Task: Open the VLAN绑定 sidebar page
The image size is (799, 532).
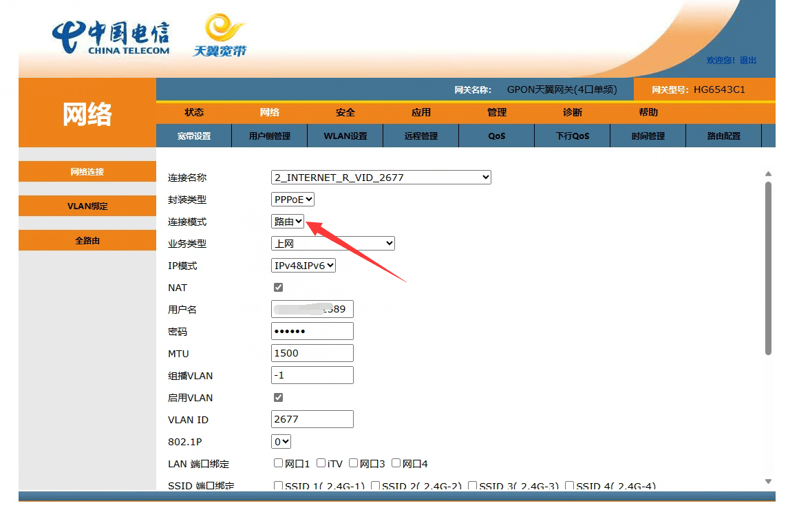Action: (x=87, y=206)
